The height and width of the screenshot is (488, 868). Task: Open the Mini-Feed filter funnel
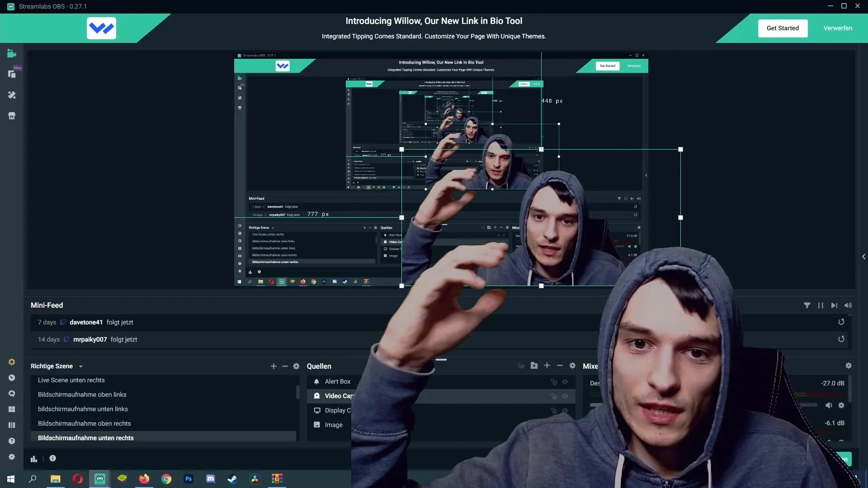pyautogui.click(x=807, y=305)
